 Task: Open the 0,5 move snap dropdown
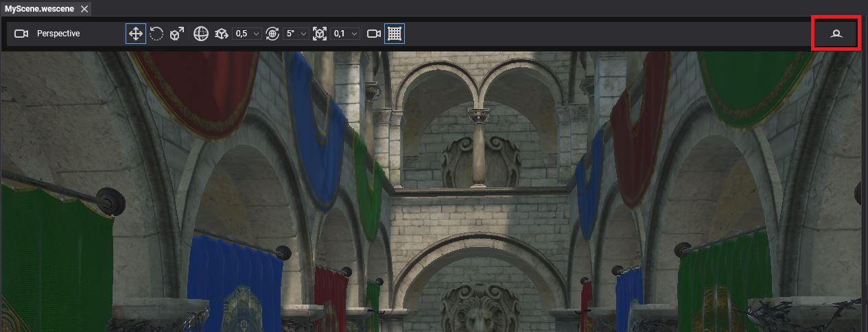point(248,34)
